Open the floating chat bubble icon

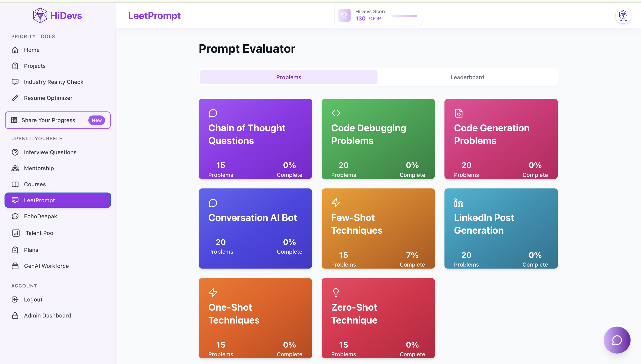(x=617, y=340)
